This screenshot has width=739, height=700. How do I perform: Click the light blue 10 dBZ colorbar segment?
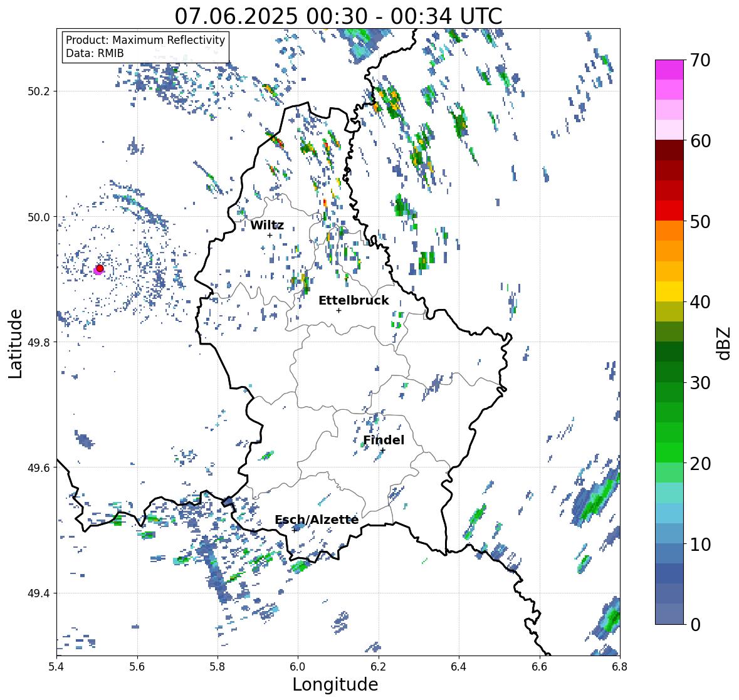[669, 533]
